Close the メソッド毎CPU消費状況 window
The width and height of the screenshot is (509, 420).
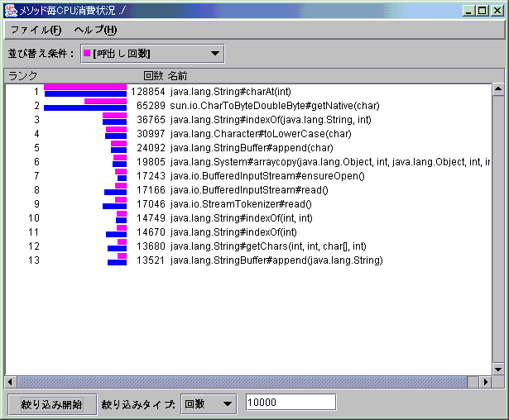click(x=497, y=11)
